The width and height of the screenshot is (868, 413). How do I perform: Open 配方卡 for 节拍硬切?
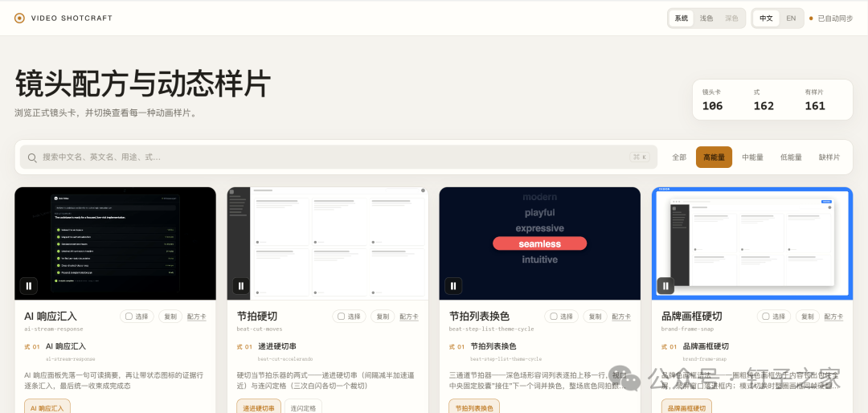[409, 317]
